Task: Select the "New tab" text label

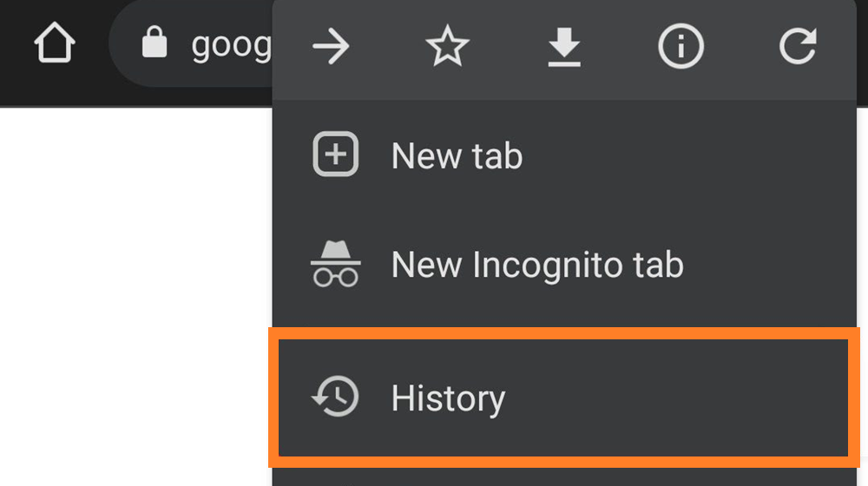Action: pyautogui.click(x=457, y=156)
